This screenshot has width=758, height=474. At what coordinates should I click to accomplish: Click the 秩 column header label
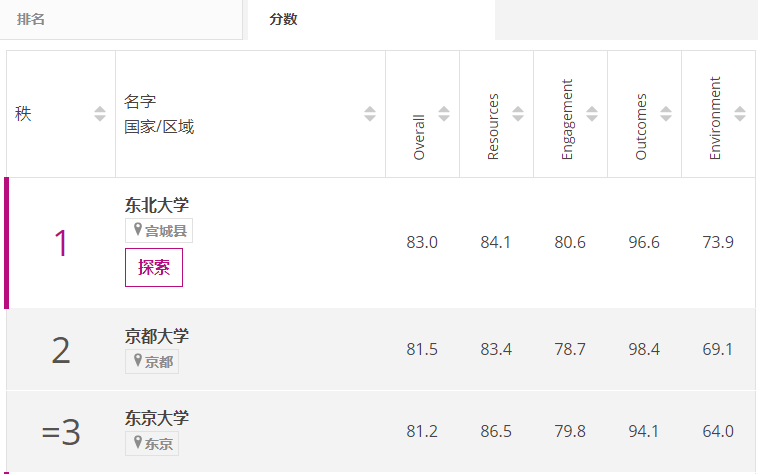23,114
